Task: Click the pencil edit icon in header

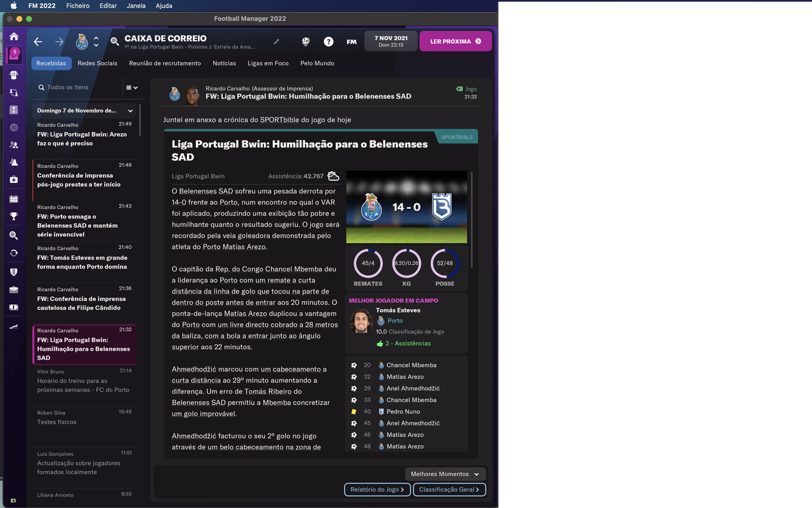Action: [x=277, y=42]
